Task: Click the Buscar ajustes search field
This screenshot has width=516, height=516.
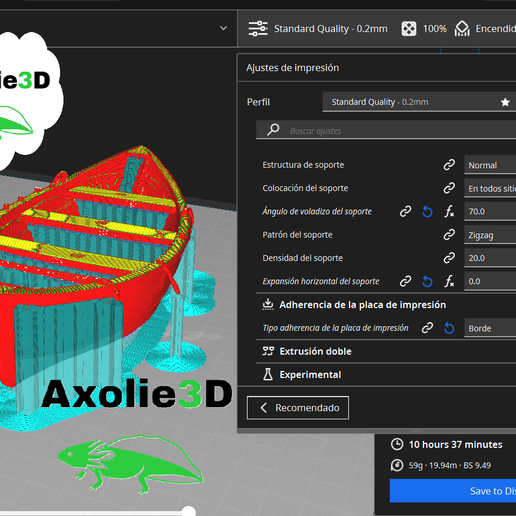Action: coord(386,130)
